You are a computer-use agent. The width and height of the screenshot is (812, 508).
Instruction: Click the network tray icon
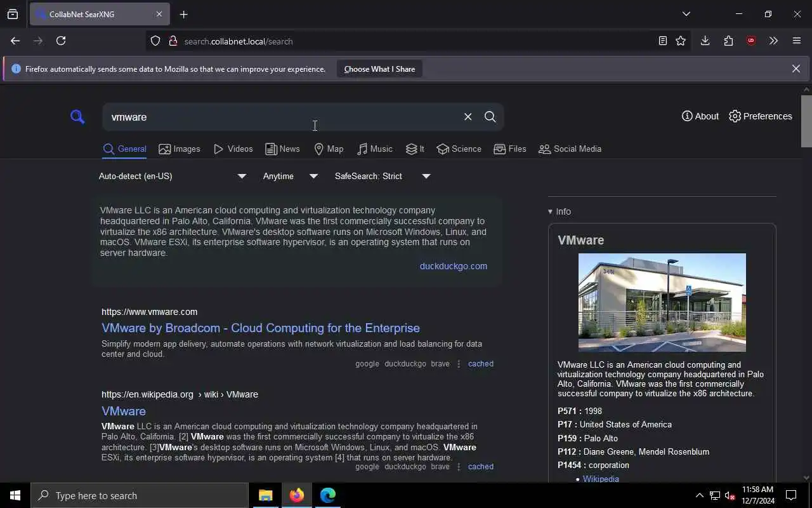point(714,495)
